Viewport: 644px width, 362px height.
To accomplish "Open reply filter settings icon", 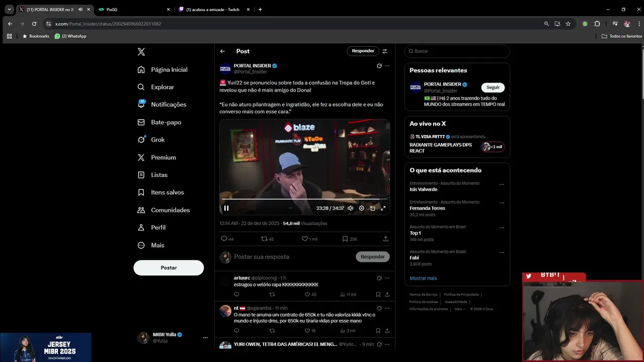I will tap(385, 51).
